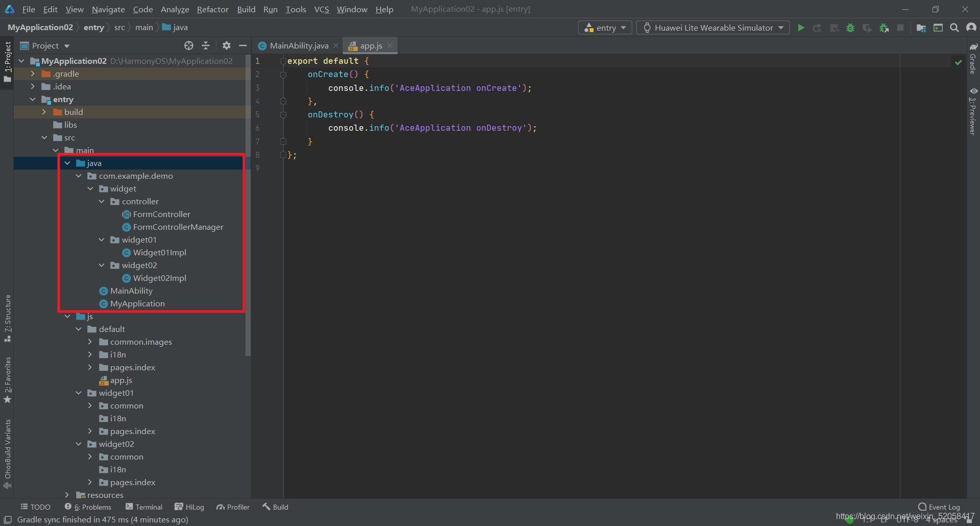Screen dimensions: 980x526
Task: Open the Structure tool window tab
Action: coord(8,318)
